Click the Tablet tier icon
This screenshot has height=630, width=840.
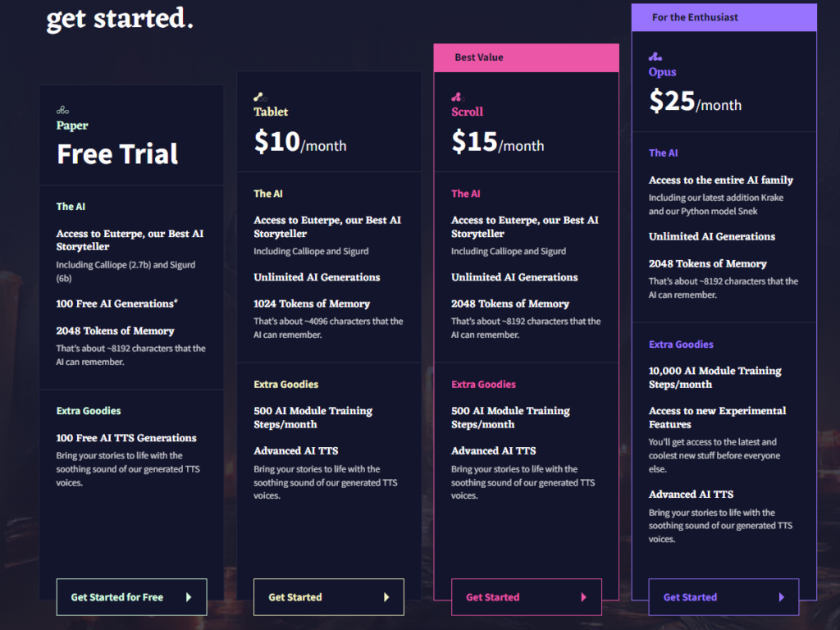tap(260, 97)
